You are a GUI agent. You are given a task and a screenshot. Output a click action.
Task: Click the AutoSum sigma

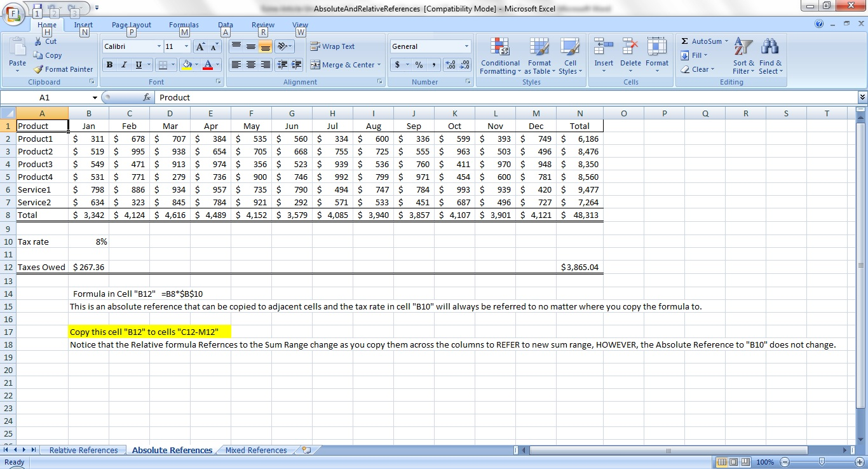click(684, 41)
